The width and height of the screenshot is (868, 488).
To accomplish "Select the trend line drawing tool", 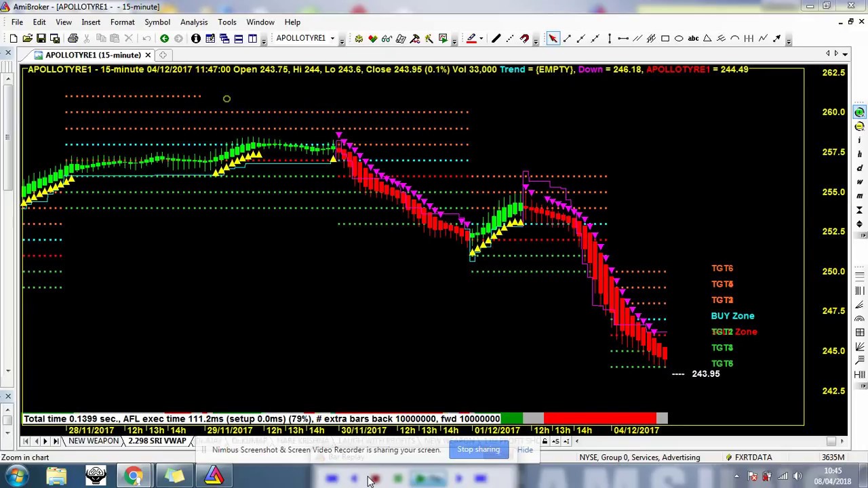I will pos(567,39).
